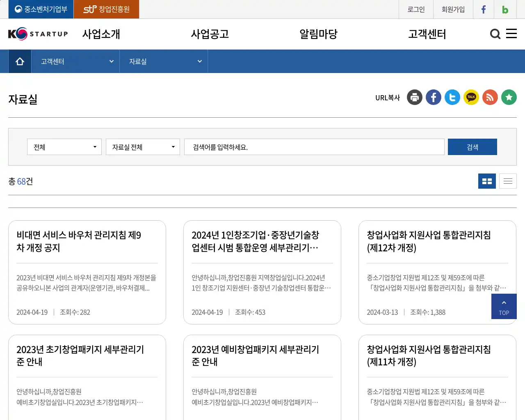
Task: Click the TOP scroll button
Action: [504, 306]
